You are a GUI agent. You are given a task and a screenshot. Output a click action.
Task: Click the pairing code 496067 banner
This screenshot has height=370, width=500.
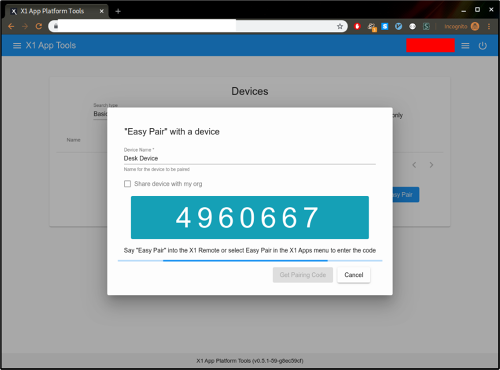(x=250, y=217)
